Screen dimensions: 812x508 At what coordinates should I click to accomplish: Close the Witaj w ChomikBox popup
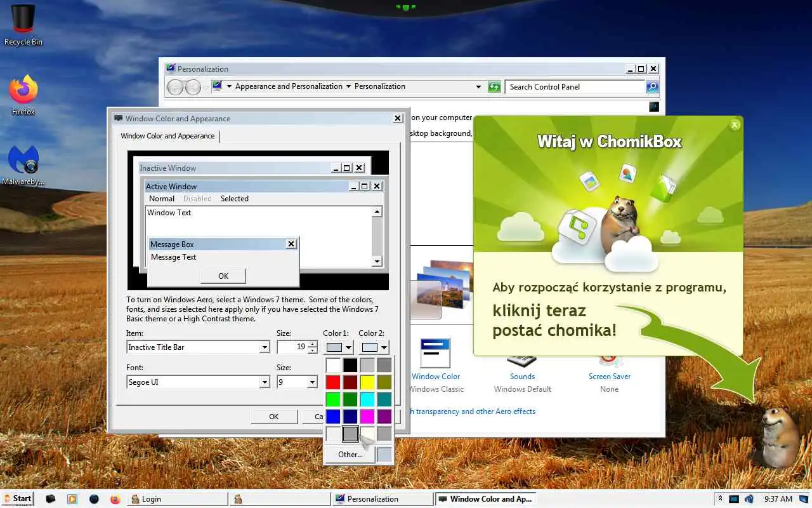click(735, 124)
